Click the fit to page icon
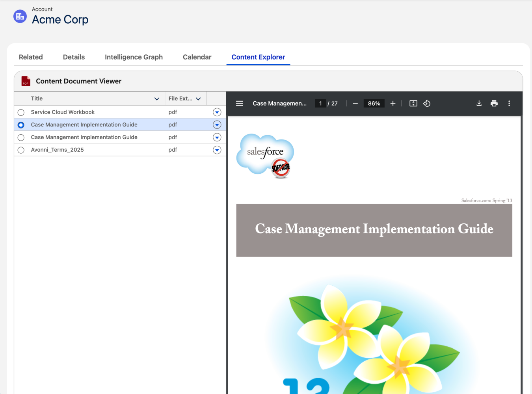Viewport: 532px width, 394px height. 413,103
